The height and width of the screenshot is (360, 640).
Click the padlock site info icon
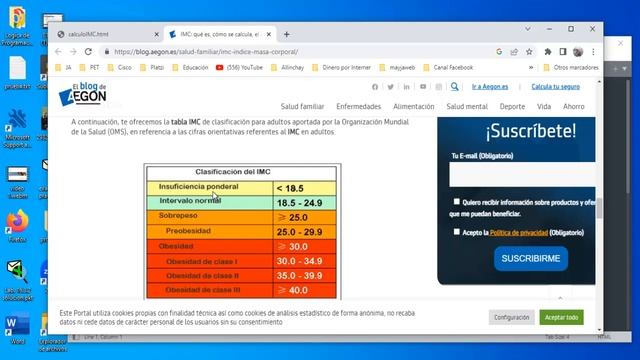[107, 52]
